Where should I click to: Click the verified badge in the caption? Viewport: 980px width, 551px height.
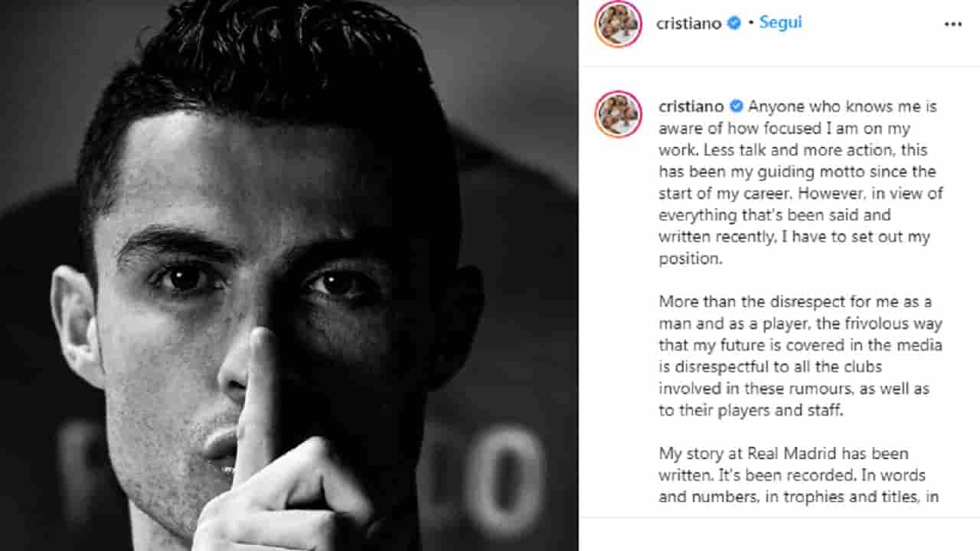point(736,106)
